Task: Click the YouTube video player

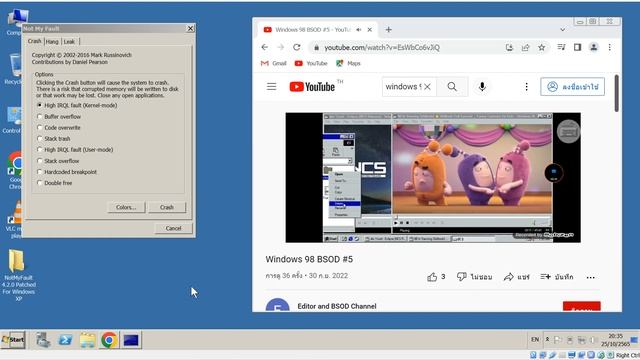Action: click(433, 178)
